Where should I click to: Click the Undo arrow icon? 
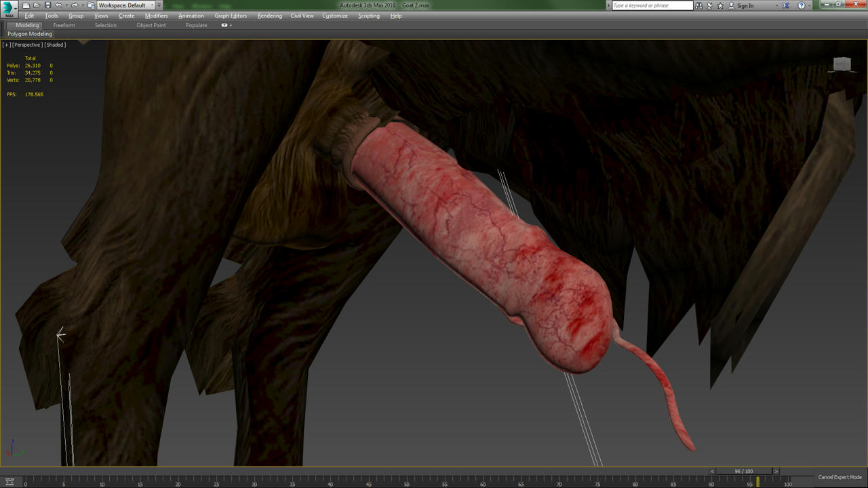point(58,5)
